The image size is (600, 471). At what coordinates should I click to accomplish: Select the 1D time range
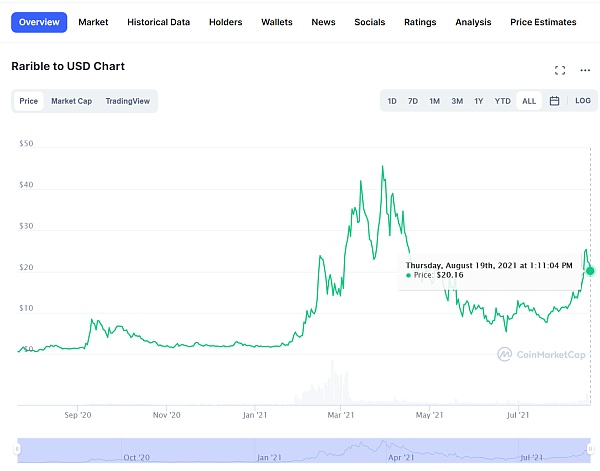[x=392, y=101]
